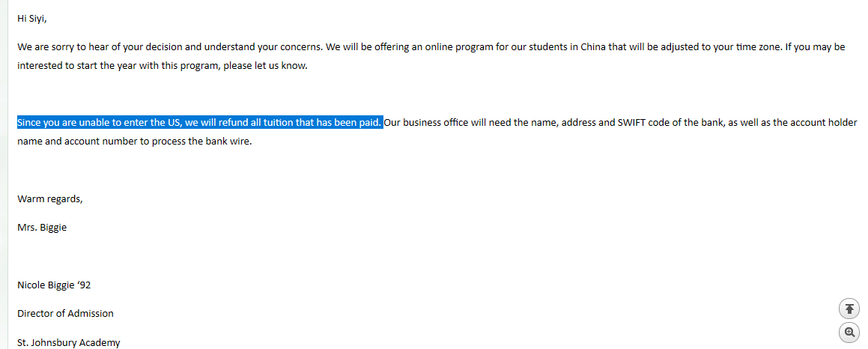Click the "St. Johnsbury Academy" text
The height and width of the screenshot is (349, 868).
coord(68,342)
